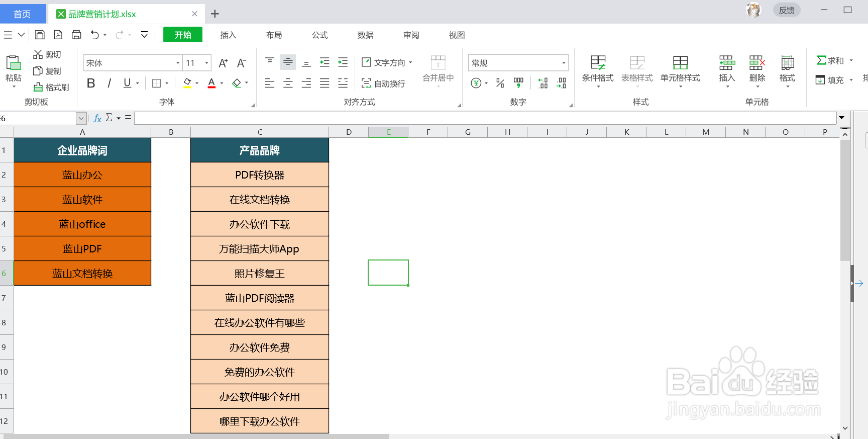The image size is (868, 439).
Task: Click the increase indent icon
Action: (343, 62)
